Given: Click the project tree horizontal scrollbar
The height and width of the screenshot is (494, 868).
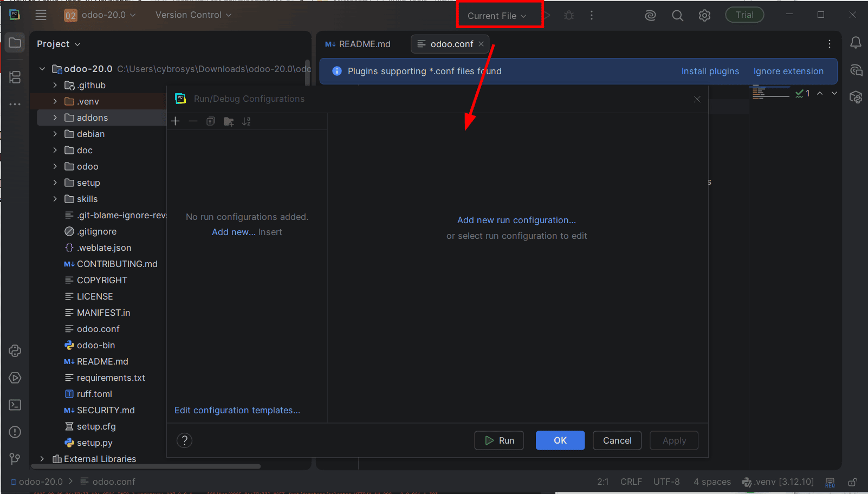Looking at the screenshot, I should 146,466.
